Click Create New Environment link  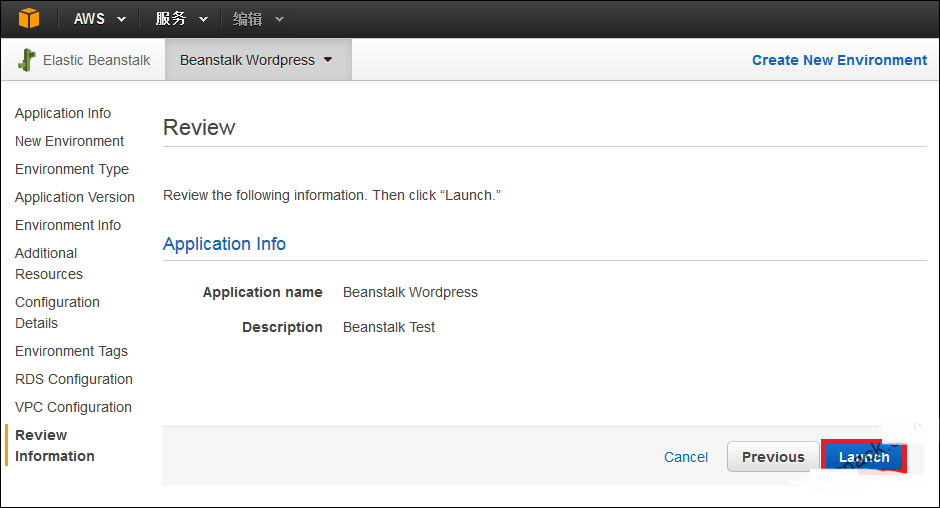839,60
